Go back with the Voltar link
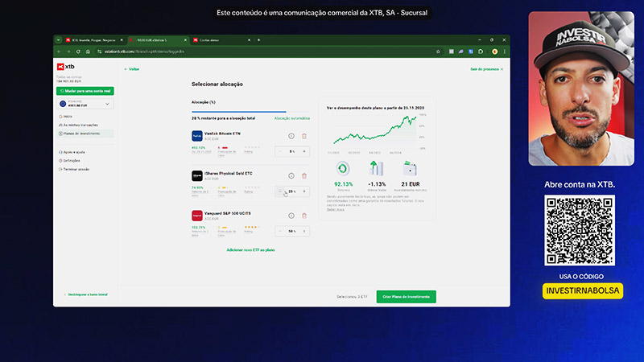Image resolution: width=644 pixels, height=362 pixels. coord(132,69)
